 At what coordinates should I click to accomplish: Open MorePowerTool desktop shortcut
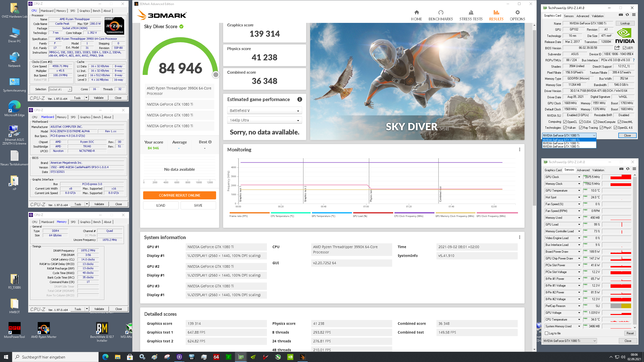14,330
